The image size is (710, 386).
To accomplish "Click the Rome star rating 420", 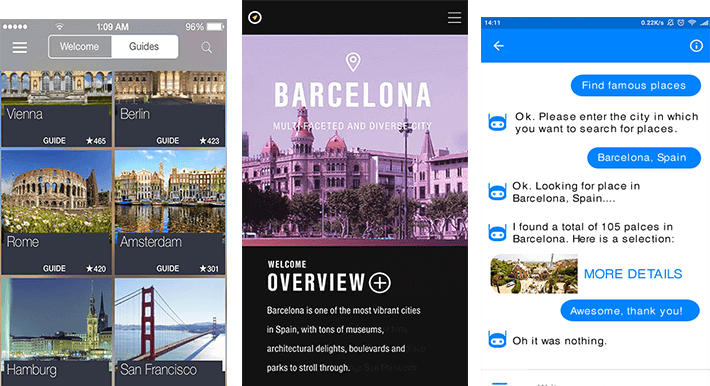I will click(96, 269).
